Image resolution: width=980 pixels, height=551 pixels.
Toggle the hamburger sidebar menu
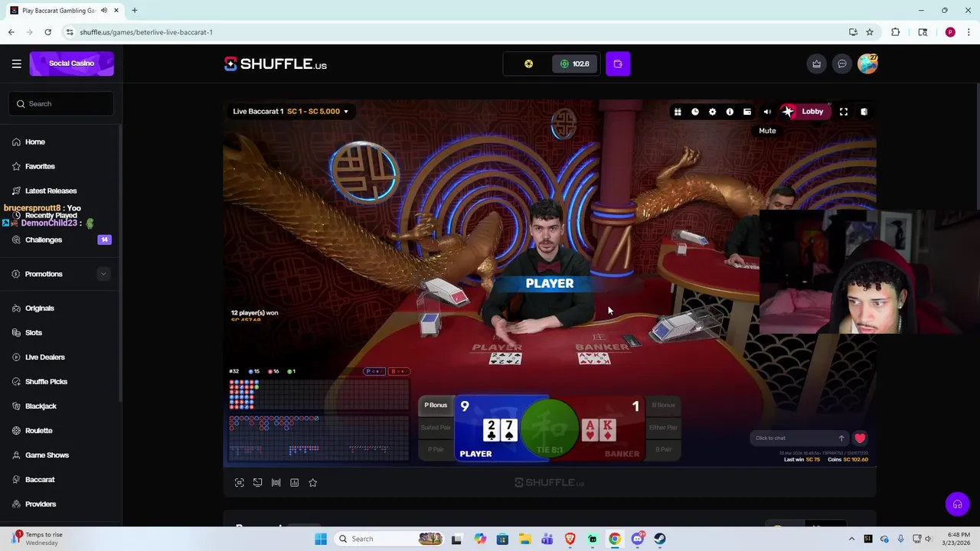(x=16, y=64)
